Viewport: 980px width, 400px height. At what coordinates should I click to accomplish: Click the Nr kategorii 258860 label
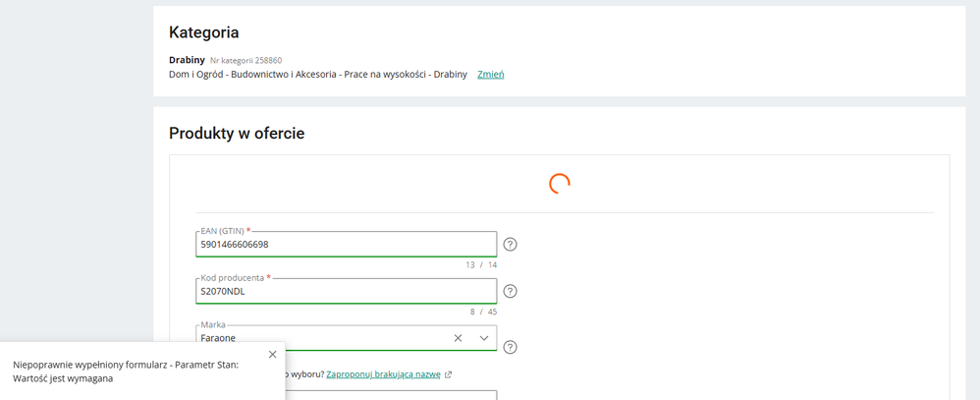click(x=245, y=61)
